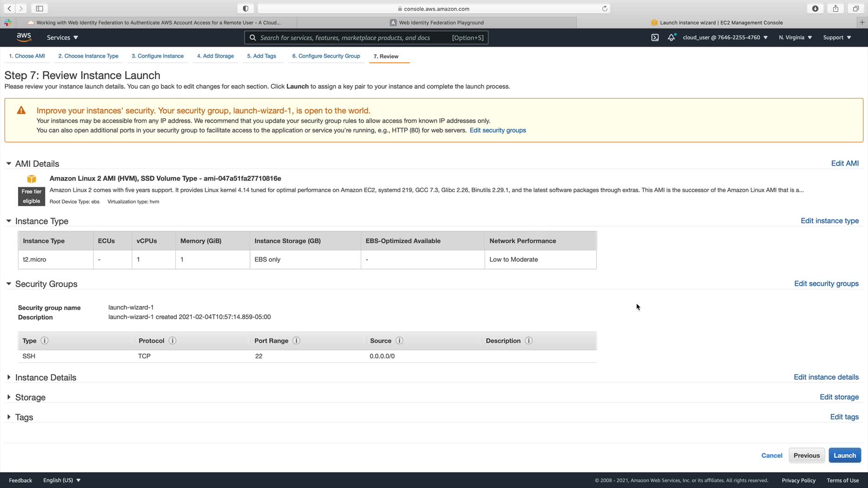Viewport: 868px width, 488px height.
Task: Click the Launch button
Action: [x=845, y=455]
